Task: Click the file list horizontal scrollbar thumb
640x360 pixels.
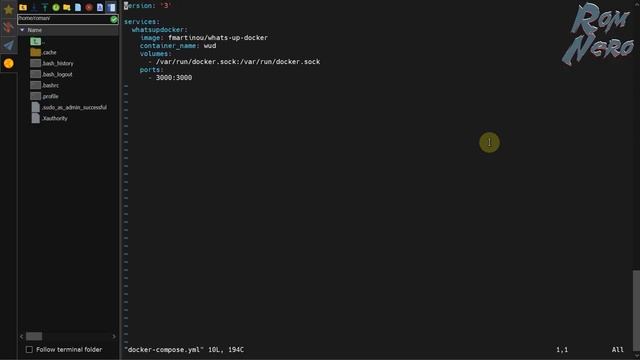Action: (x=34, y=336)
